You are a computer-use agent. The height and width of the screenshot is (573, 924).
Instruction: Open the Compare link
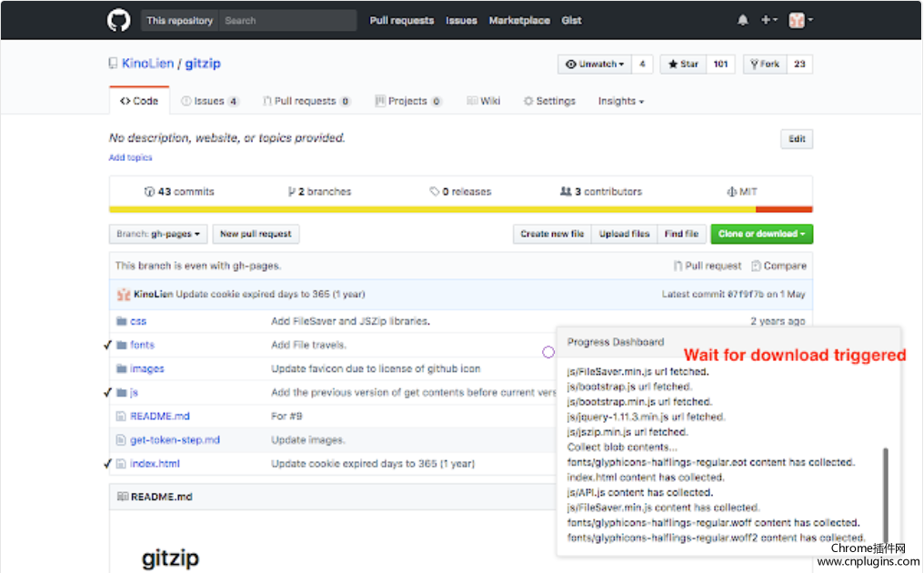[779, 266]
